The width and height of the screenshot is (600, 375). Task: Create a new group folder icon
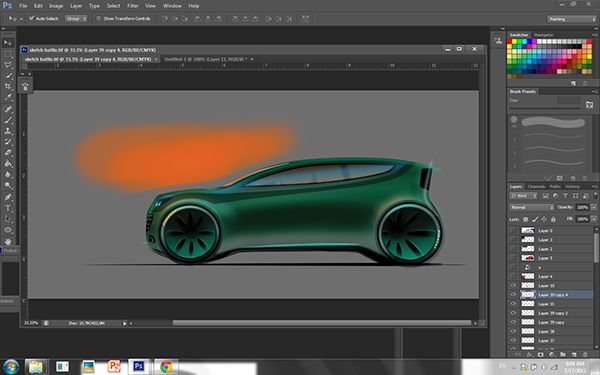click(562, 355)
